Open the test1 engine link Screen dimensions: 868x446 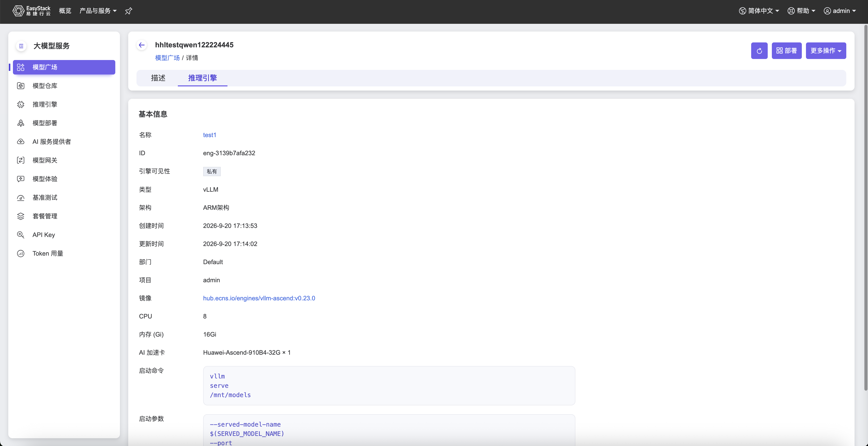tap(210, 135)
